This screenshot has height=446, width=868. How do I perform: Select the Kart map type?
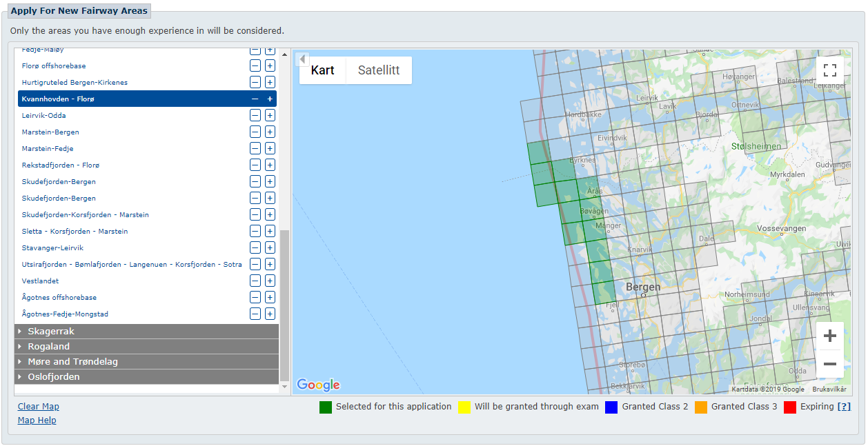click(322, 70)
